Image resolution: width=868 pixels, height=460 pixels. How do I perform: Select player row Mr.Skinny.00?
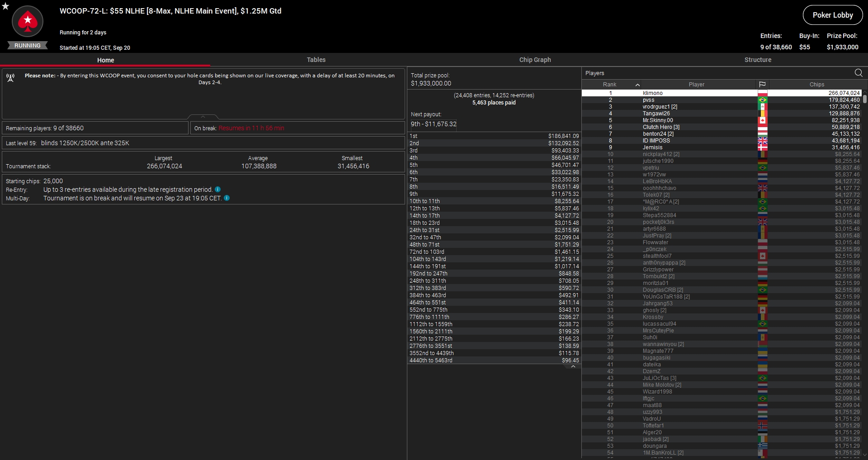pos(722,120)
